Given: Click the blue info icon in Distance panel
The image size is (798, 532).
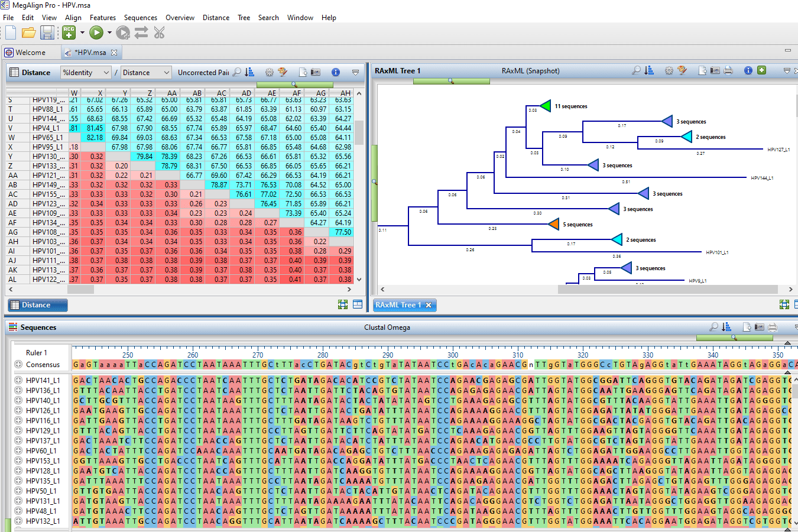Looking at the screenshot, I should coord(335,72).
